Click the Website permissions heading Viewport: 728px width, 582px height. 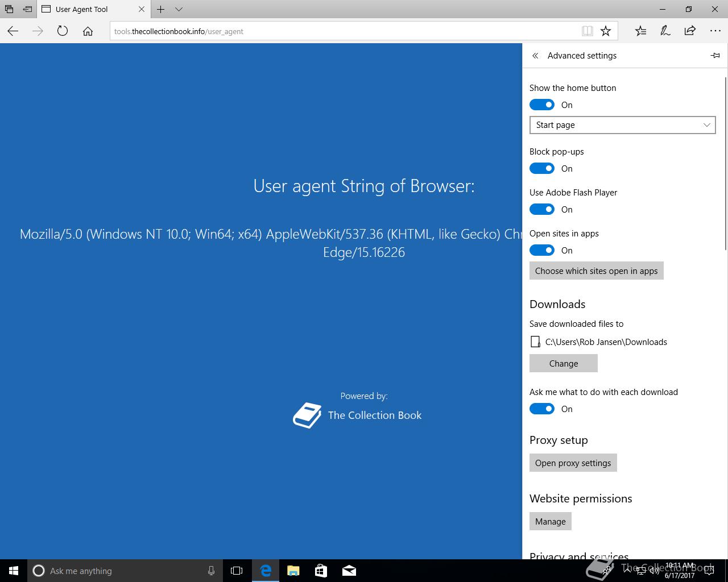pos(581,498)
